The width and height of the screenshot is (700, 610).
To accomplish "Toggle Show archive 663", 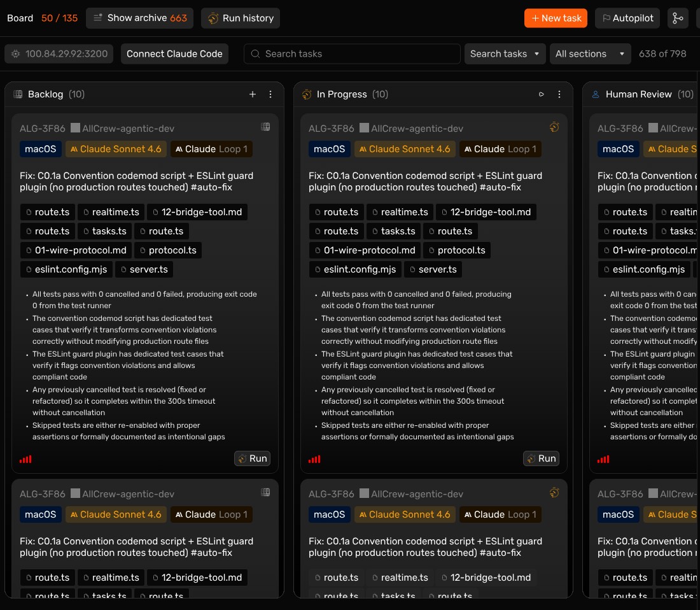I will point(140,18).
